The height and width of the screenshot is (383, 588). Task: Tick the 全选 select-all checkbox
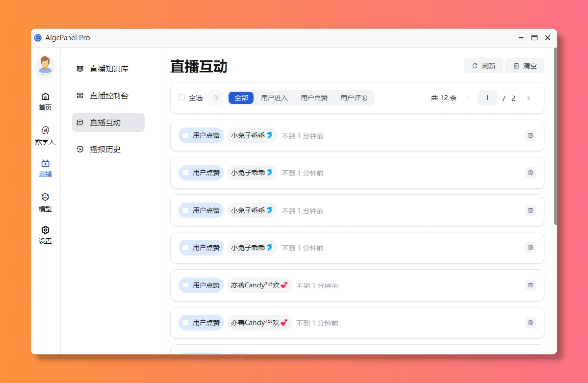[x=182, y=98]
